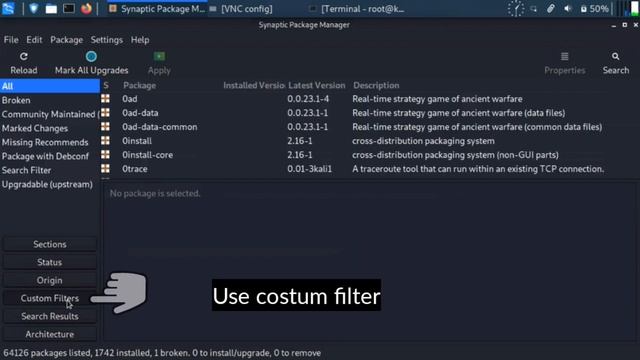Open the Package menu
The width and height of the screenshot is (640, 360).
point(67,40)
